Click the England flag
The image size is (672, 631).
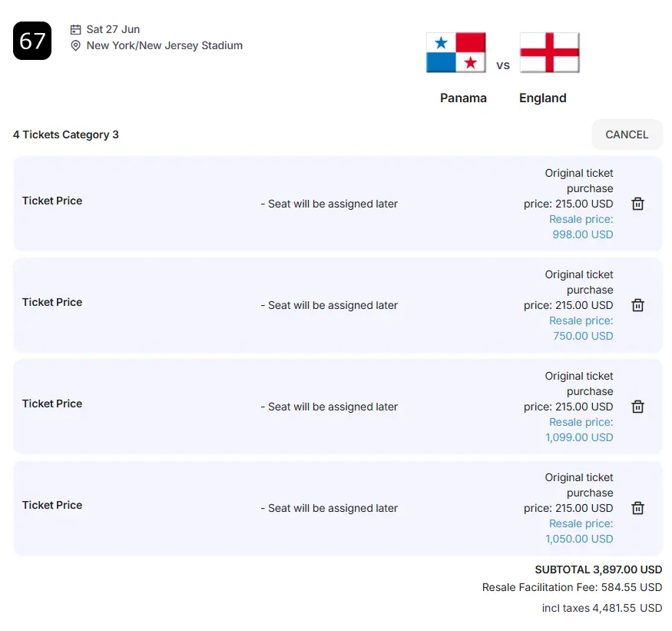tap(549, 52)
